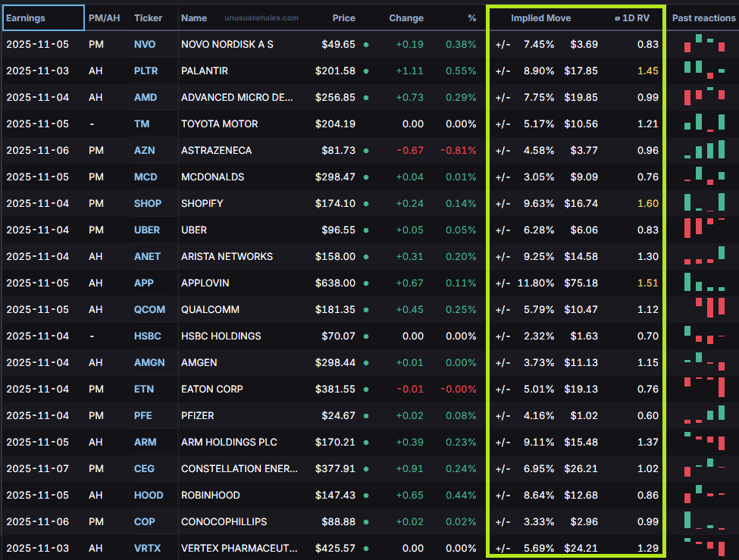Select the 2025-11-07 earnings date for CEG

[38, 468]
